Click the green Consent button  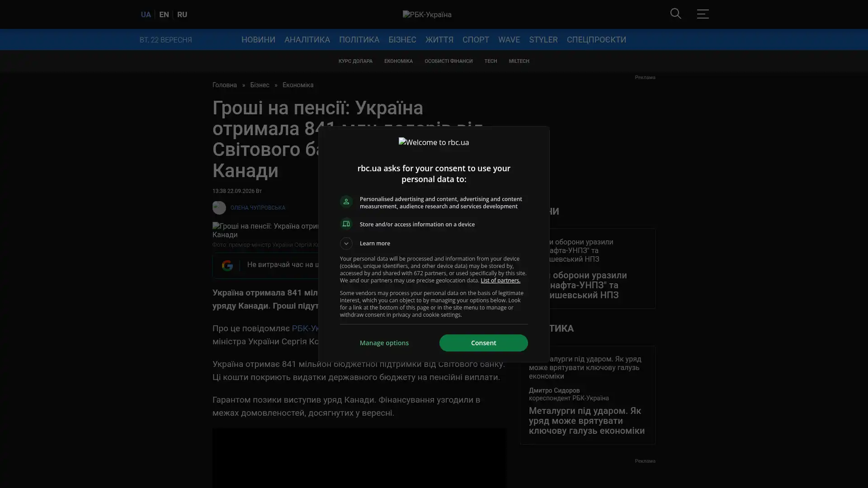point(483,343)
